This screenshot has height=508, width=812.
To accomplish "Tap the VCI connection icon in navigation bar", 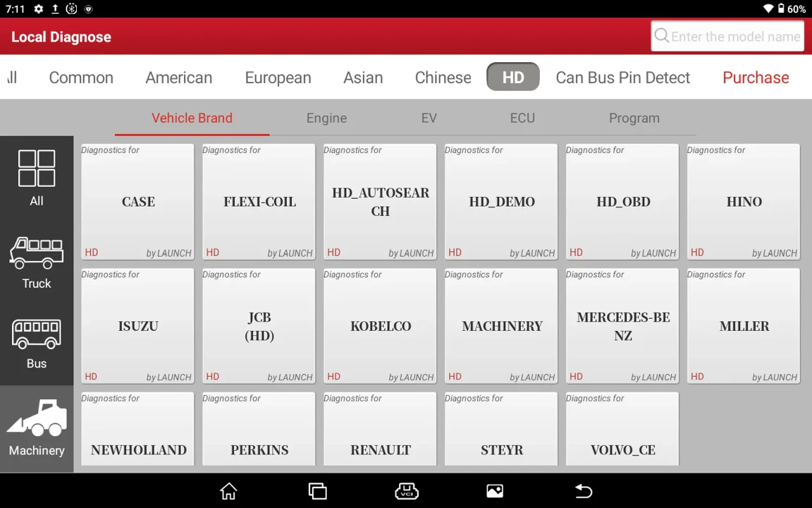I will [406, 490].
